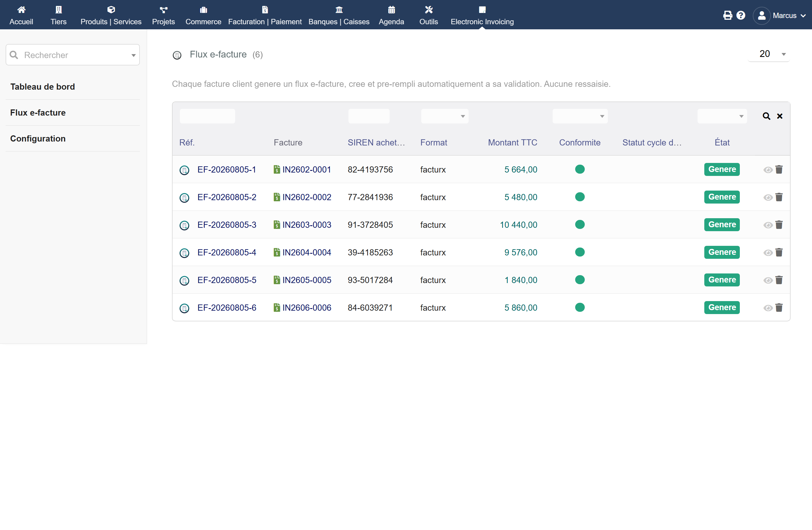Viewport: 812px width, 530px height.
Task: Open the help question mark icon
Action: 741,15
